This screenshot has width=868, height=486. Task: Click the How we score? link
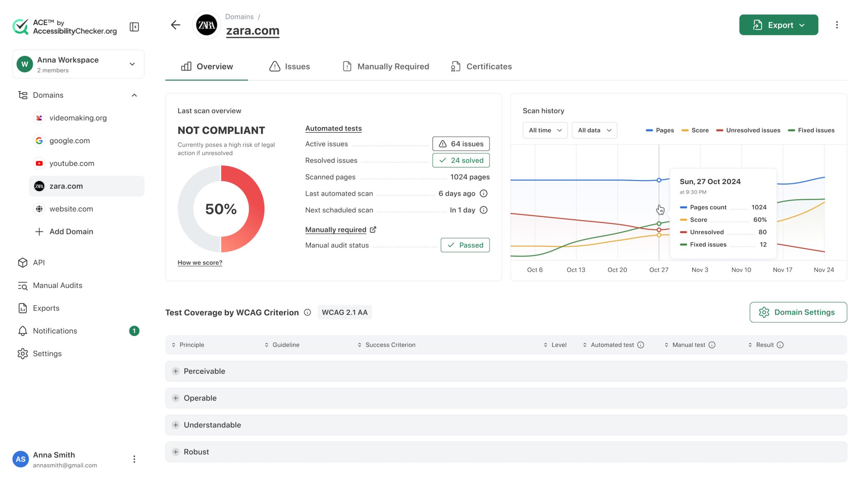pyautogui.click(x=200, y=263)
